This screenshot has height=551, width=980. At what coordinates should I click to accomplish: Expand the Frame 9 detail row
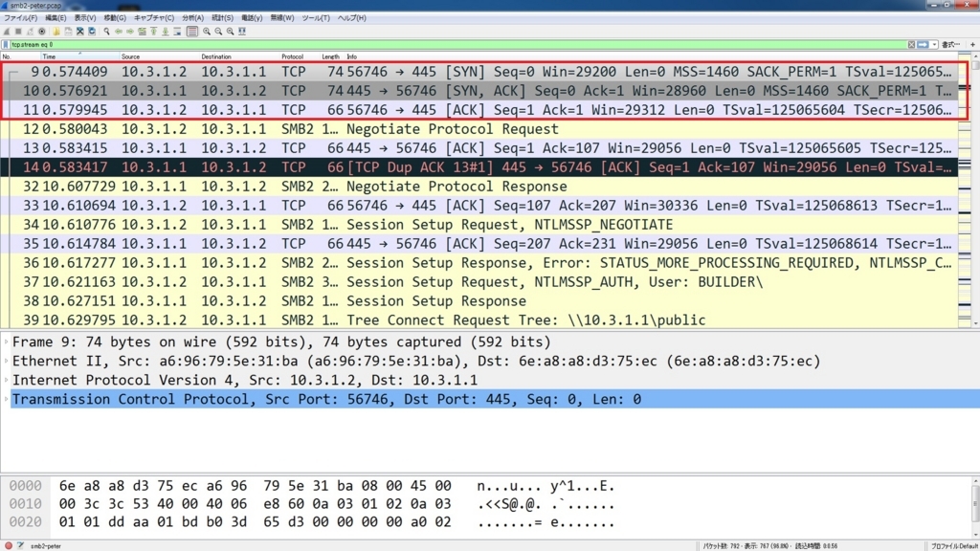(x=7, y=342)
